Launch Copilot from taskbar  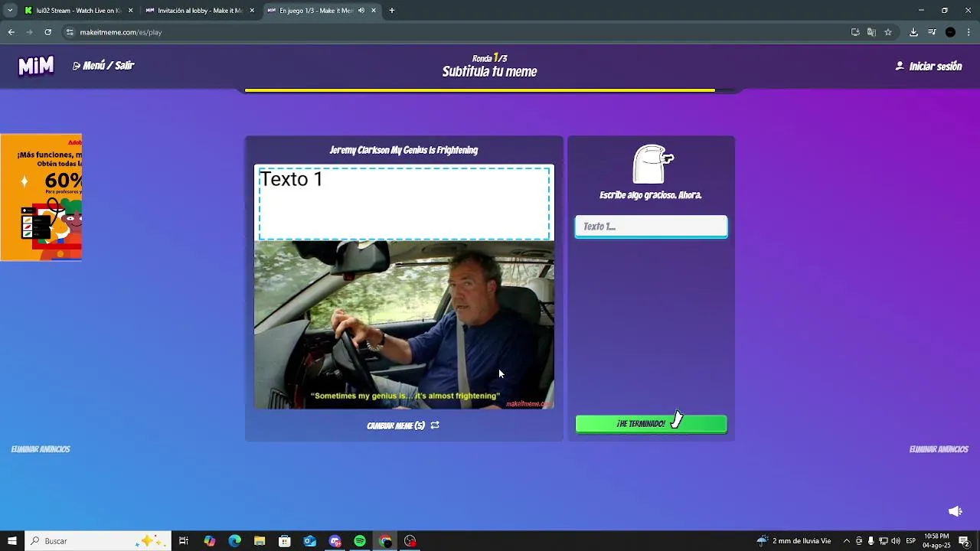point(210,541)
